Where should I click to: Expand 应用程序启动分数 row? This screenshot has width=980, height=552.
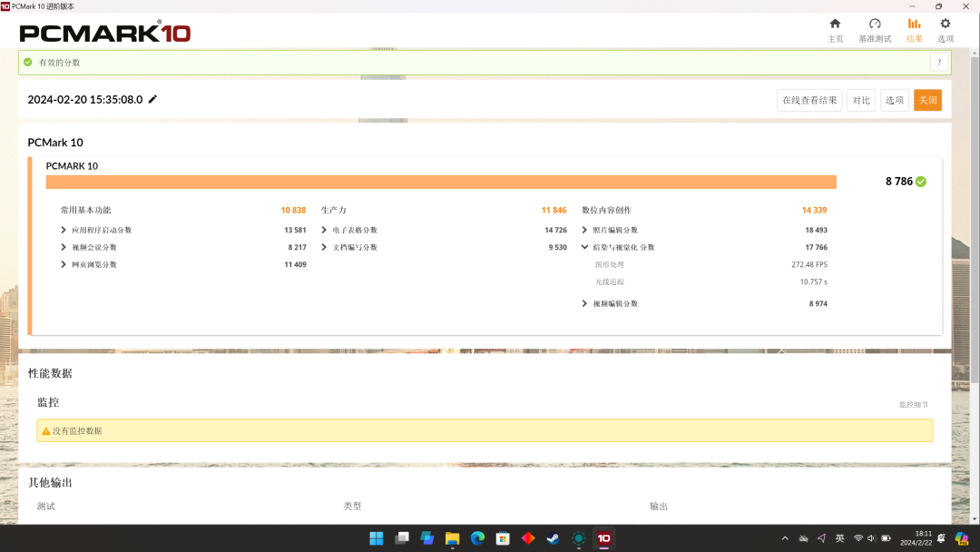coord(64,230)
